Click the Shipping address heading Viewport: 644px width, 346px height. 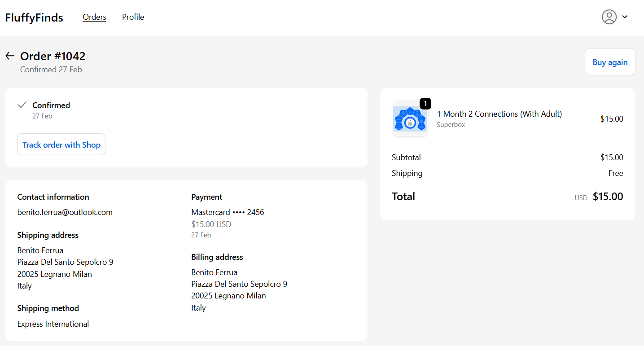[x=48, y=235]
